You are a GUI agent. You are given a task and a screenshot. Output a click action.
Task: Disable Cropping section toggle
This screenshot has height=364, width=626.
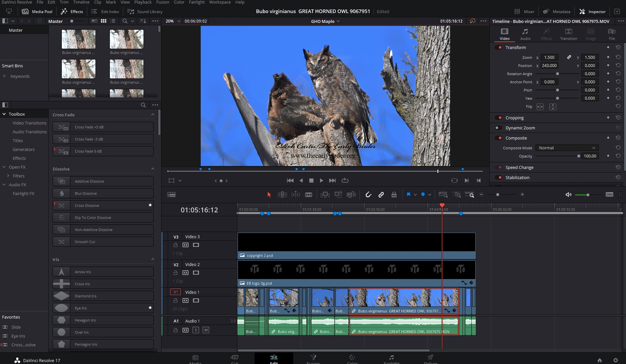pyautogui.click(x=499, y=118)
